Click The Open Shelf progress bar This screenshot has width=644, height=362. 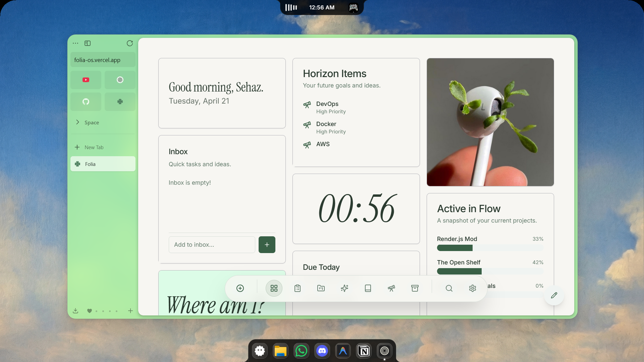tap(490, 271)
